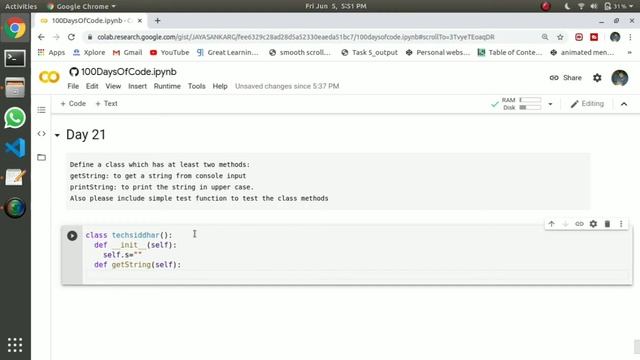
Task: Copy link to cell icon
Action: (579, 224)
